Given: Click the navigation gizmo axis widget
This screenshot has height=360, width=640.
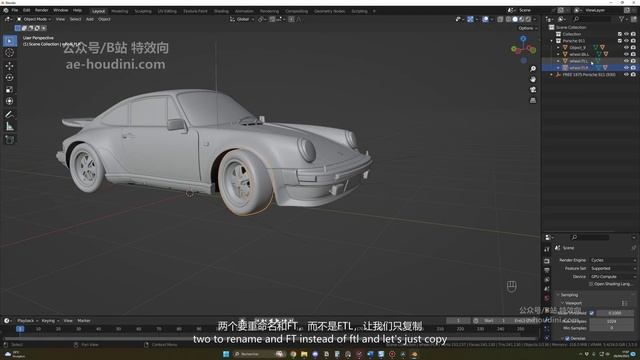Looking at the screenshot, I should click(523, 49).
